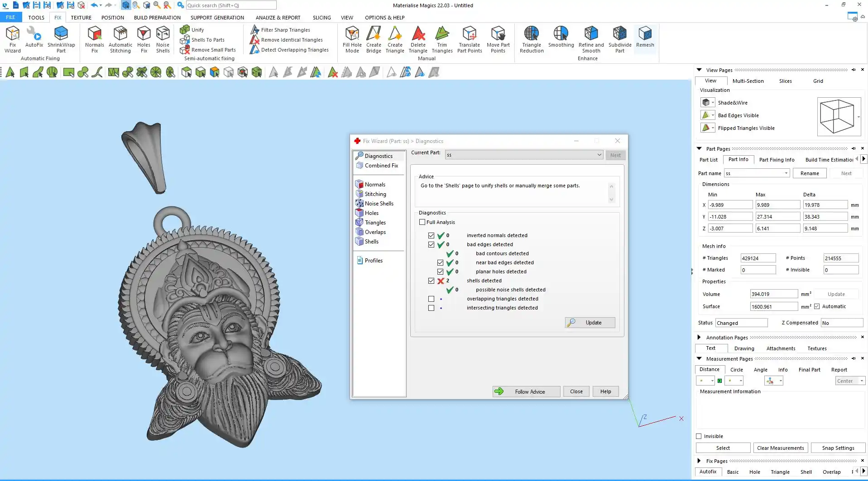Click the Follow Advice button

coord(526,392)
